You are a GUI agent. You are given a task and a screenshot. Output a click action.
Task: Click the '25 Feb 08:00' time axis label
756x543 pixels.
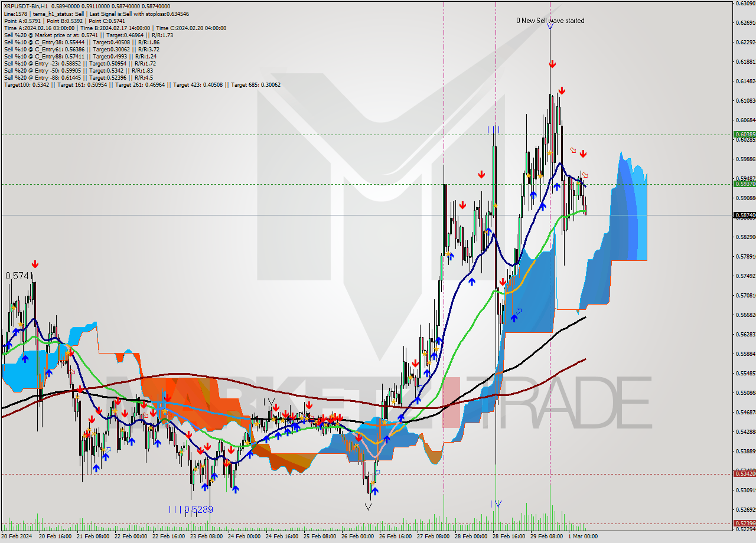pyautogui.click(x=320, y=537)
